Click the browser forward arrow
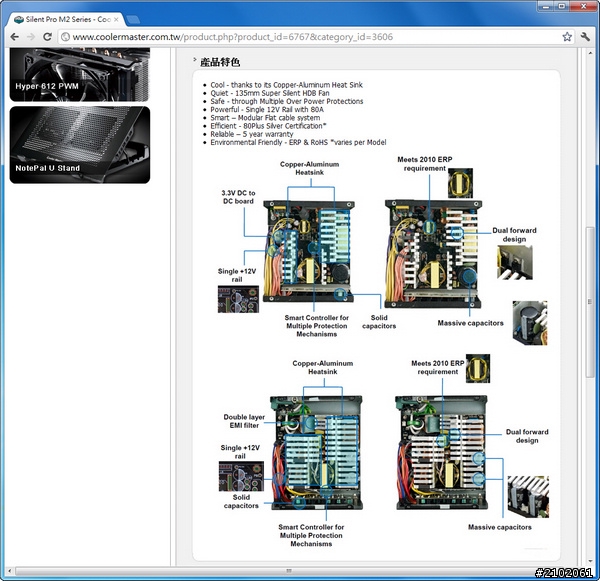Image resolution: width=600 pixels, height=581 pixels. click(31, 37)
